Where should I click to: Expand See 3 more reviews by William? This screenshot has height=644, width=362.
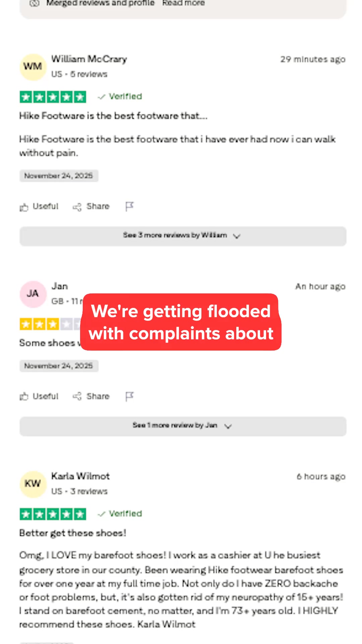(183, 236)
